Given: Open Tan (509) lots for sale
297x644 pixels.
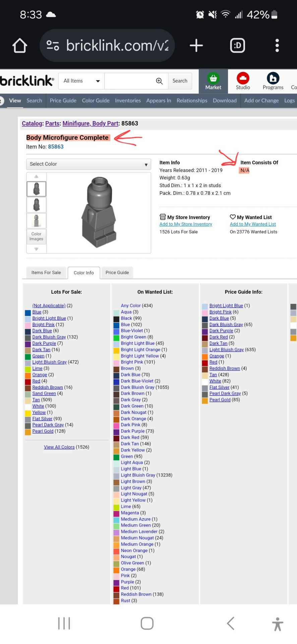Looking at the screenshot, I should [x=36, y=400].
